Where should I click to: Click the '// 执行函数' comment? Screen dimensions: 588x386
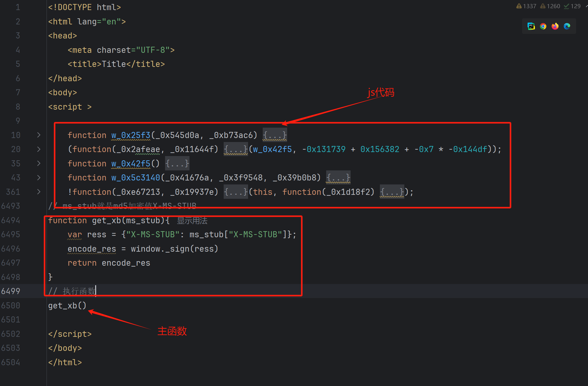pos(72,291)
